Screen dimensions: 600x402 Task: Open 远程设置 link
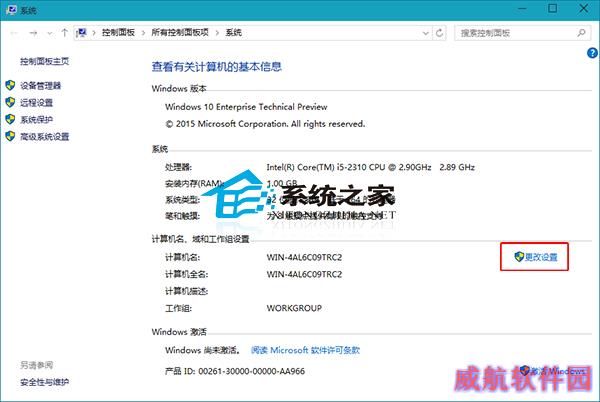(36, 103)
